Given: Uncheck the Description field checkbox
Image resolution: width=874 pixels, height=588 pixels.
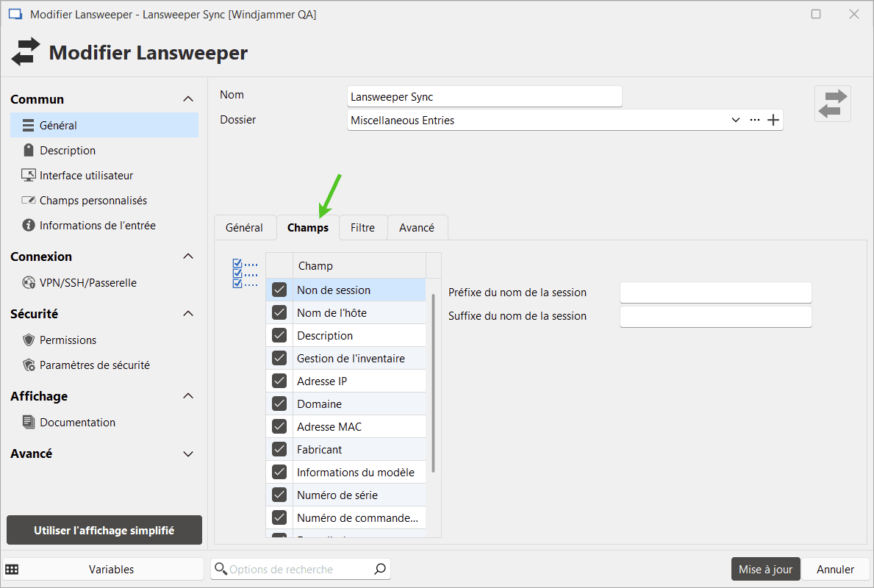Looking at the screenshot, I should click(279, 335).
